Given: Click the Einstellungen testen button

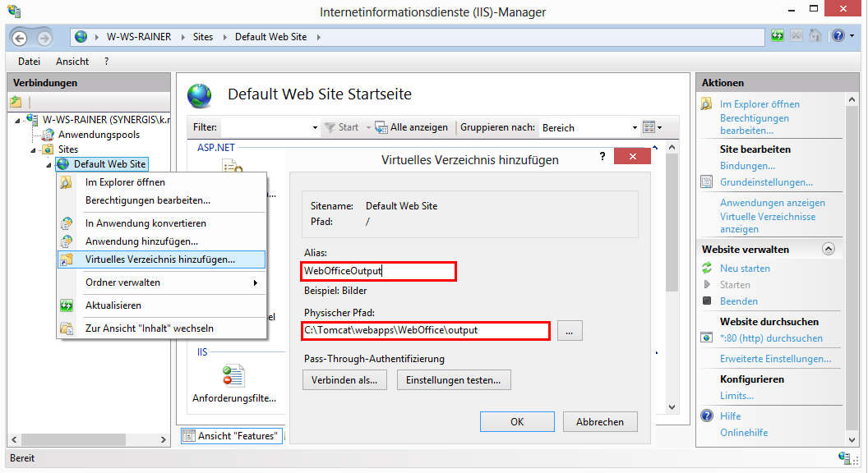Looking at the screenshot, I should tap(453, 379).
